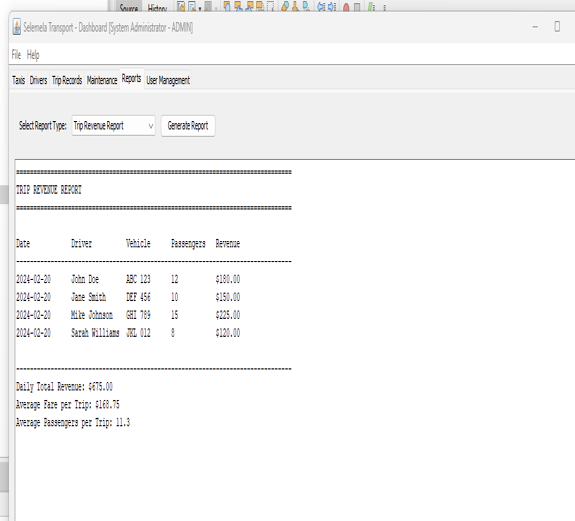The width and height of the screenshot is (575, 521).
Task: Click the shift line right icon
Action: pos(332,7)
